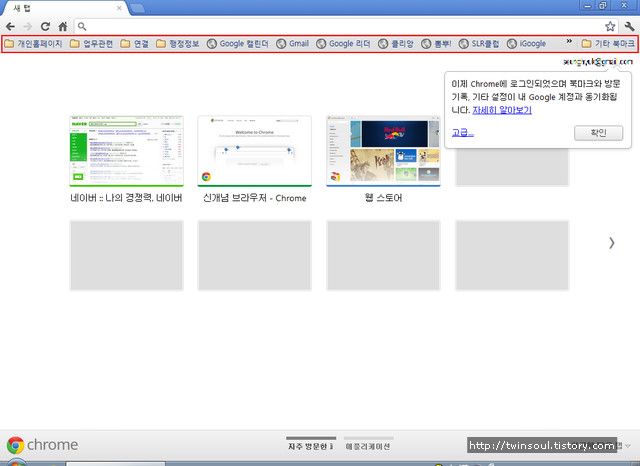Expand hidden bookmarks with the chevron
The height and width of the screenshot is (466, 640).
coord(569,42)
